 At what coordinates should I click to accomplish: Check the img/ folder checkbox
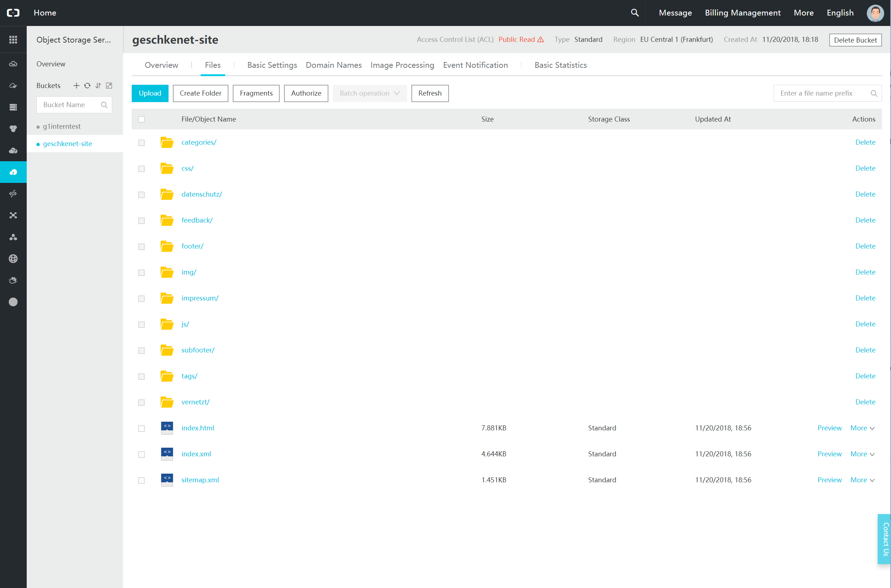click(141, 273)
